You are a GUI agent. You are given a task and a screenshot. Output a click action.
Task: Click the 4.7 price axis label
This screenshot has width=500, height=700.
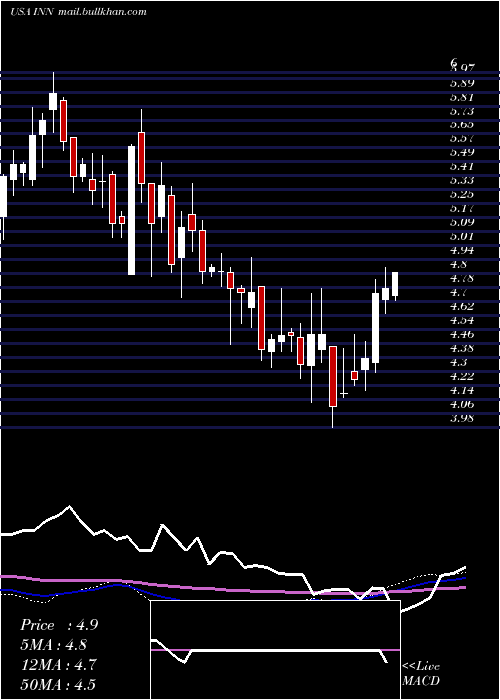coord(458,292)
